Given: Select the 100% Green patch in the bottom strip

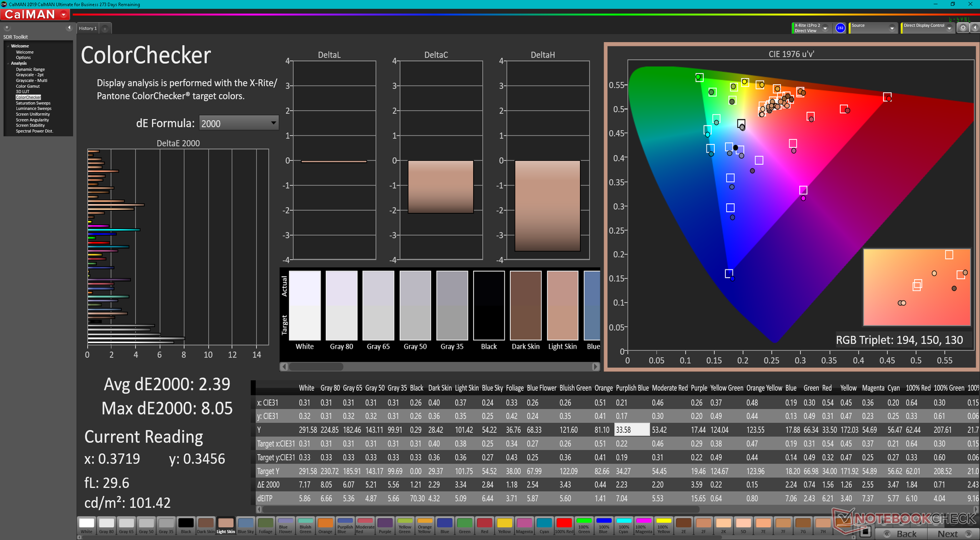Looking at the screenshot, I should tap(584, 526).
